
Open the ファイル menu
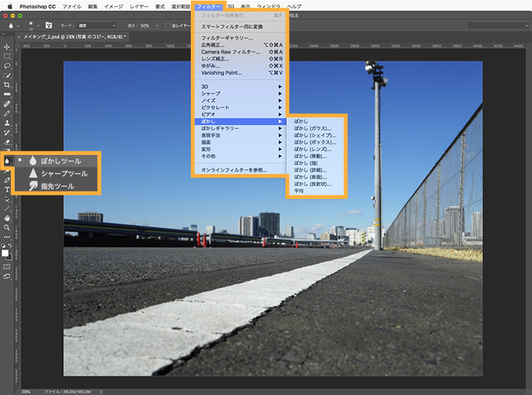coord(72,6)
